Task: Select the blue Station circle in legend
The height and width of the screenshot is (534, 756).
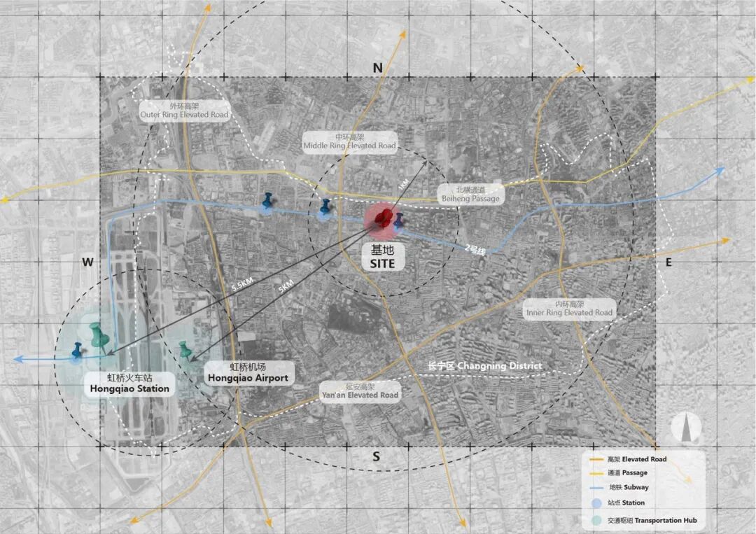Action: click(596, 503)
